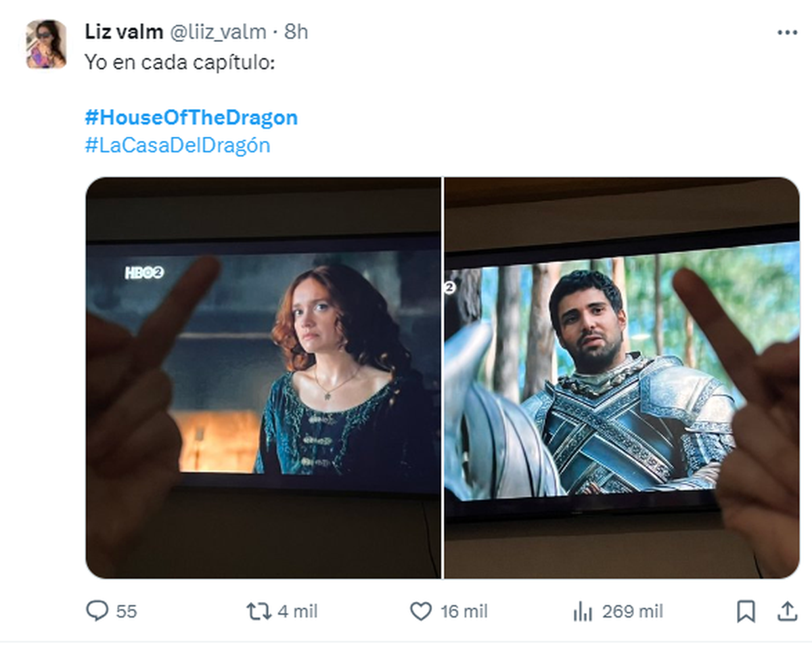
Task: Click the 4 mil reposts count
Action: pyautogui.click(x=297, y=611)
